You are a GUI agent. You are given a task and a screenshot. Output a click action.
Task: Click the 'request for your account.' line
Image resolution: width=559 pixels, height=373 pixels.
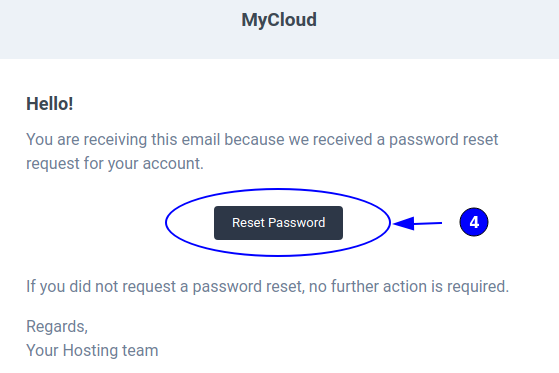pos(115,164)
